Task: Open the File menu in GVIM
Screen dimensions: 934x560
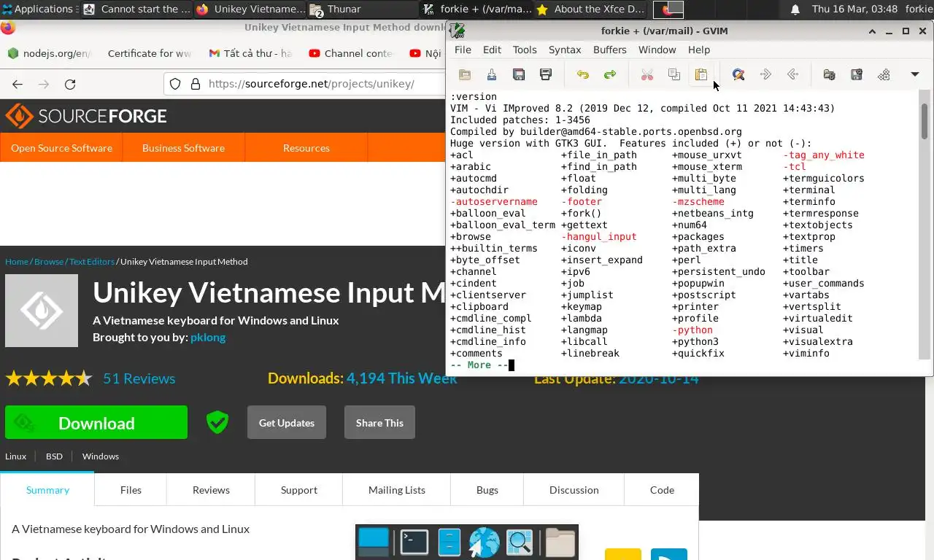Action: (463, 50)
